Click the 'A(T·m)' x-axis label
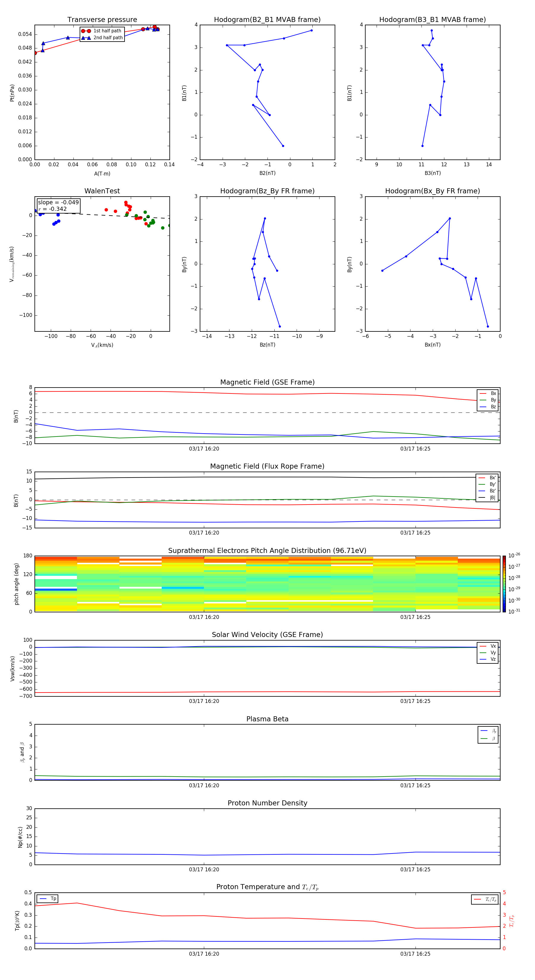The height and width of the screenshot is (980, 535). click(102, 173)
